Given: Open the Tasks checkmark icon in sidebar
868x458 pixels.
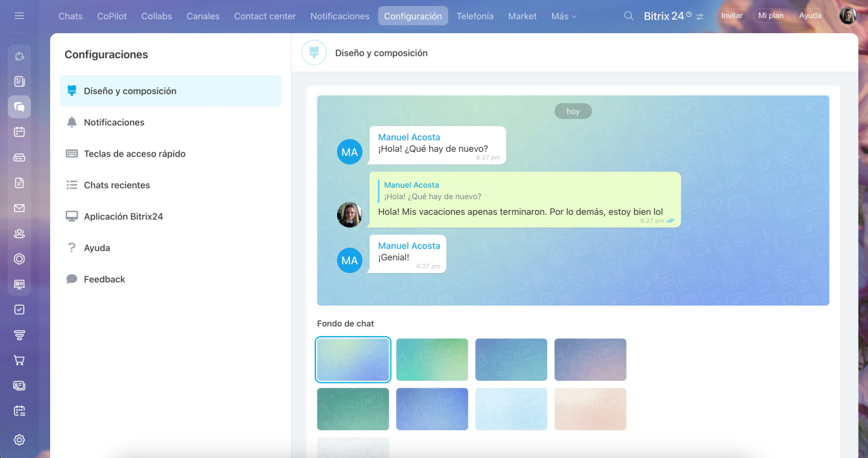Looking at the screenshot, I should pos(19,310).
